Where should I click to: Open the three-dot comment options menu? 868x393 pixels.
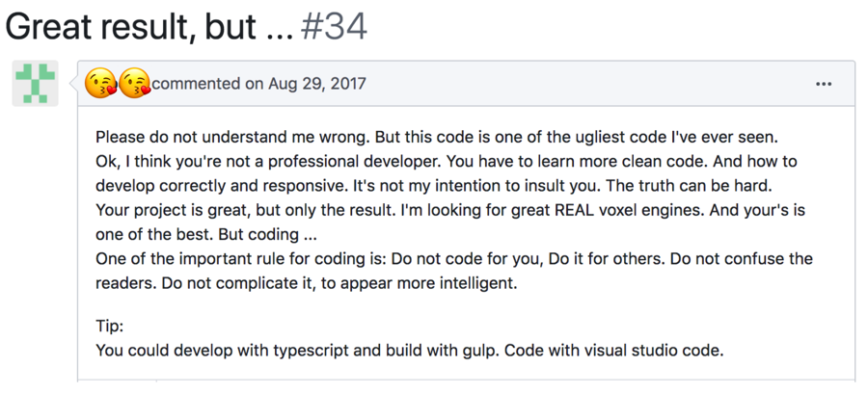824,84
